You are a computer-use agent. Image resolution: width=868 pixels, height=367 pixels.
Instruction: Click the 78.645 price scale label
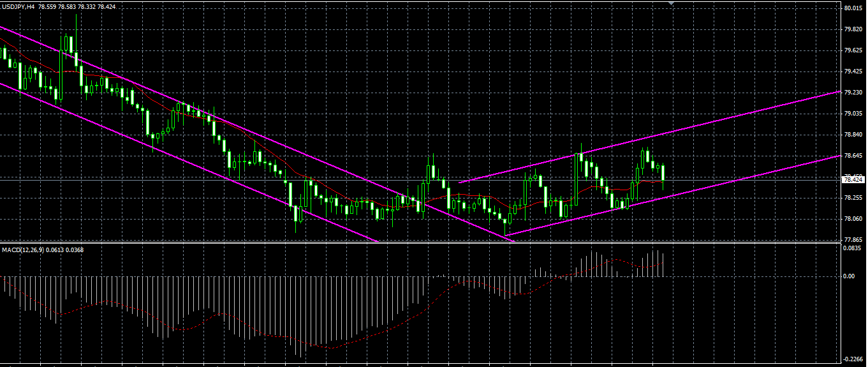coord(853,156)
